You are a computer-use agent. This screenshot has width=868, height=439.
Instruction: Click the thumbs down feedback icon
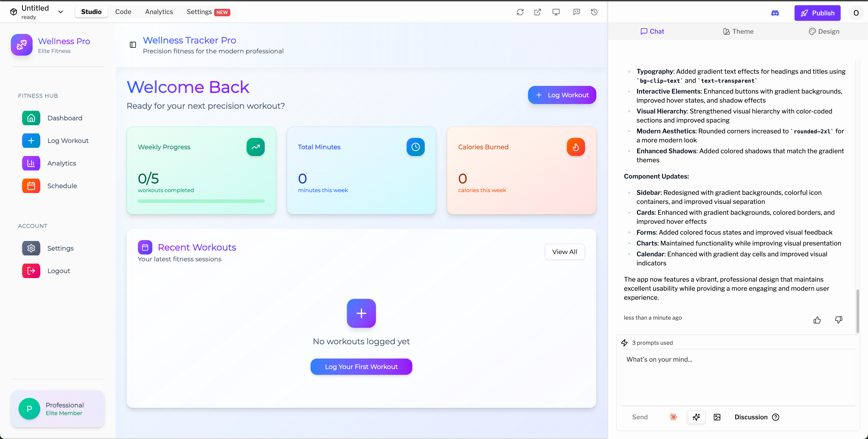839,320
